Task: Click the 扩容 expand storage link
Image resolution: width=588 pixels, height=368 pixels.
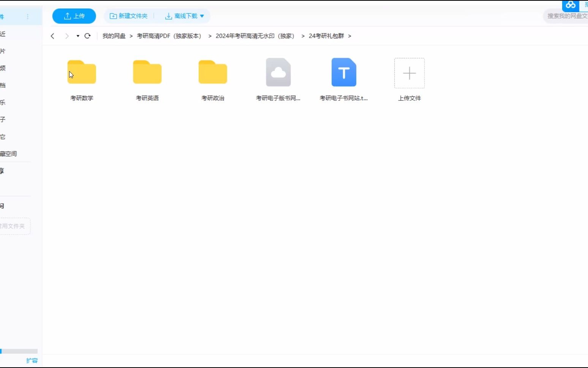Action: point(32,360)
